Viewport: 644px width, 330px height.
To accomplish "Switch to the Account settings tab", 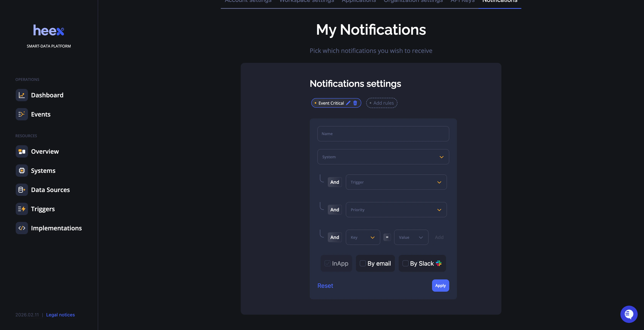I will [x=248, y=2].
